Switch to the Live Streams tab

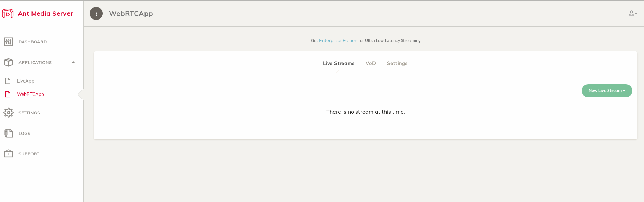339,63
